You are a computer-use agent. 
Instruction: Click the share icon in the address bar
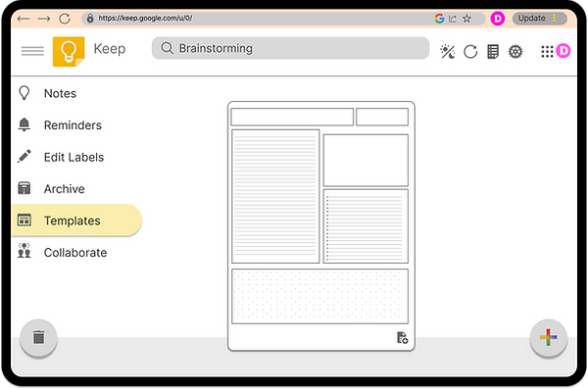coord(453,19)
